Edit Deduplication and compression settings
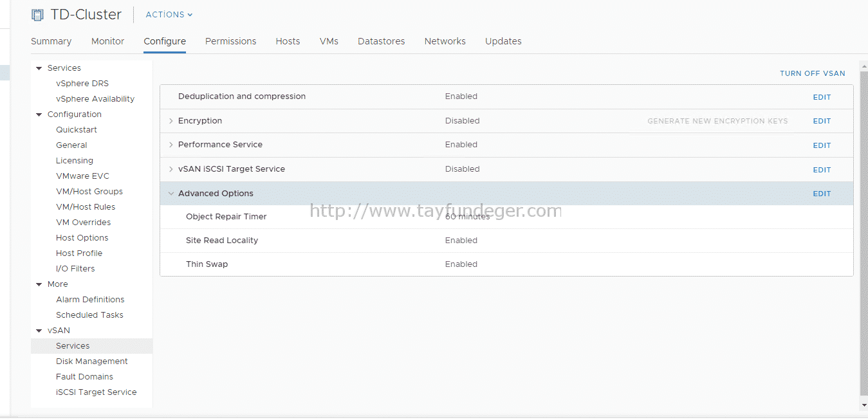The image size is (868, 420). pos(822,97)
